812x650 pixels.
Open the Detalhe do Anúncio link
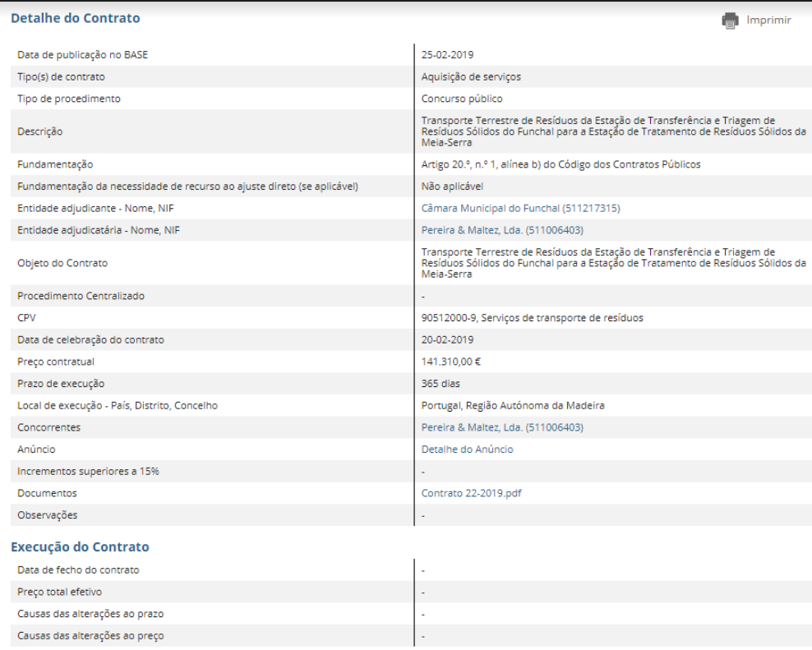tap(467, 449)
